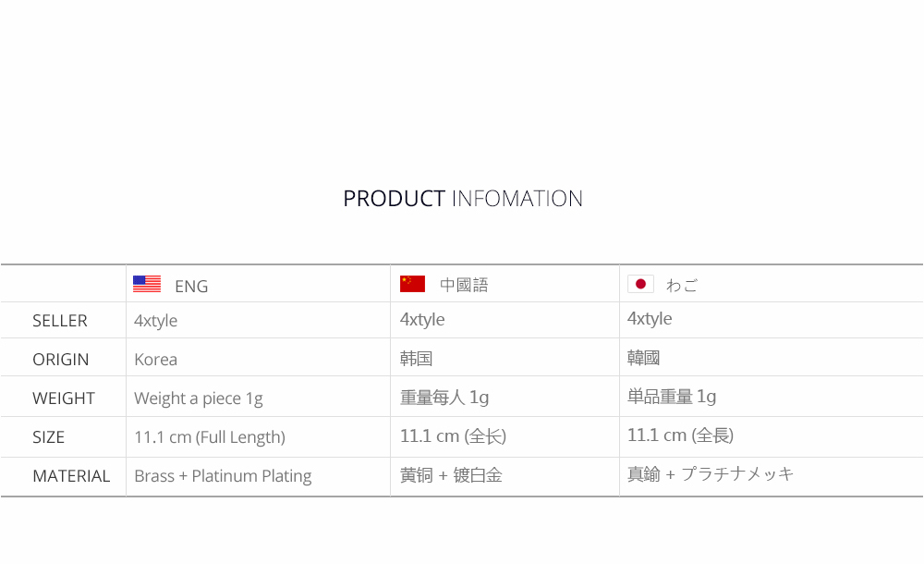Click the PRODUCT INFOMATION heading
This screenshot has width=924, height=564.
[x=463, y=199]
